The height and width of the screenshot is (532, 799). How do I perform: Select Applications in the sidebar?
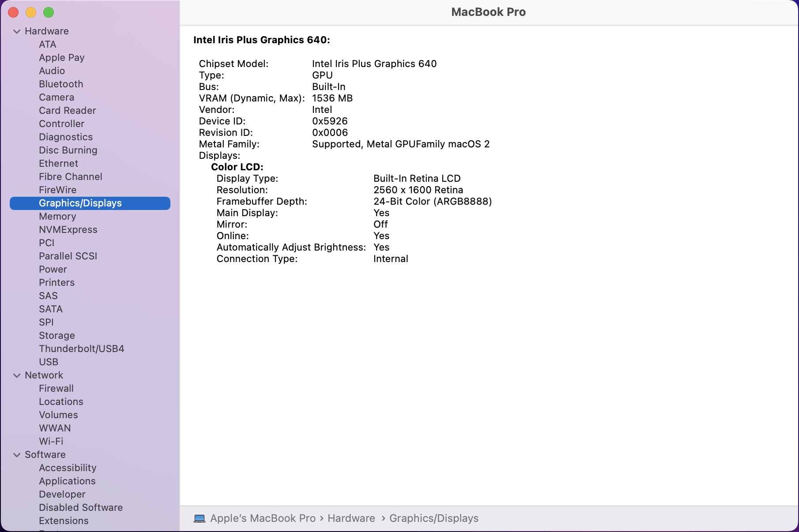(67, 481)
